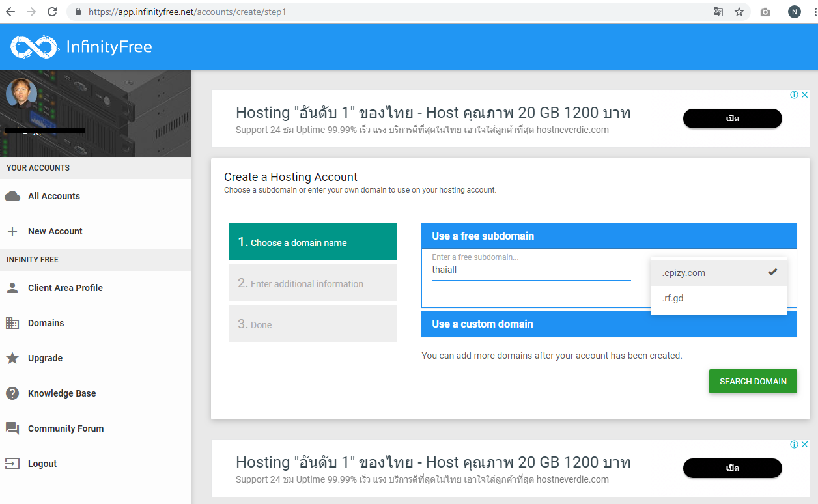Click the person icon for Client Area Profile

(12, 288)
